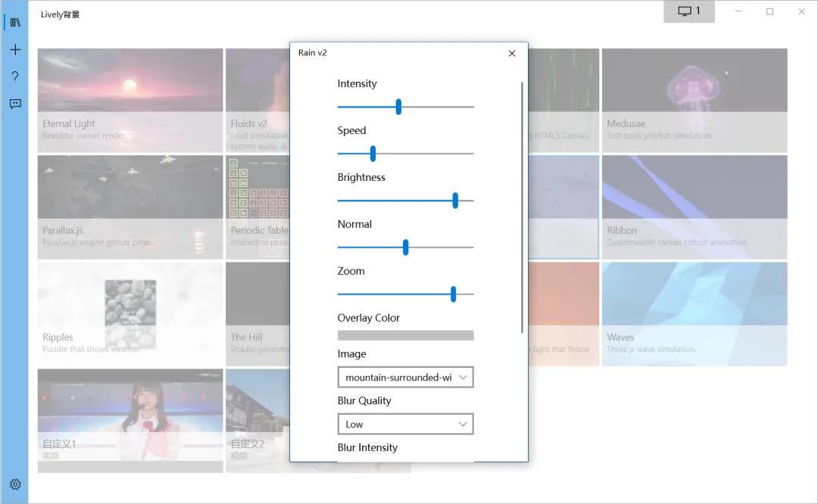
Task: Expand the Image dropdown list
Action: click(405, 377)
